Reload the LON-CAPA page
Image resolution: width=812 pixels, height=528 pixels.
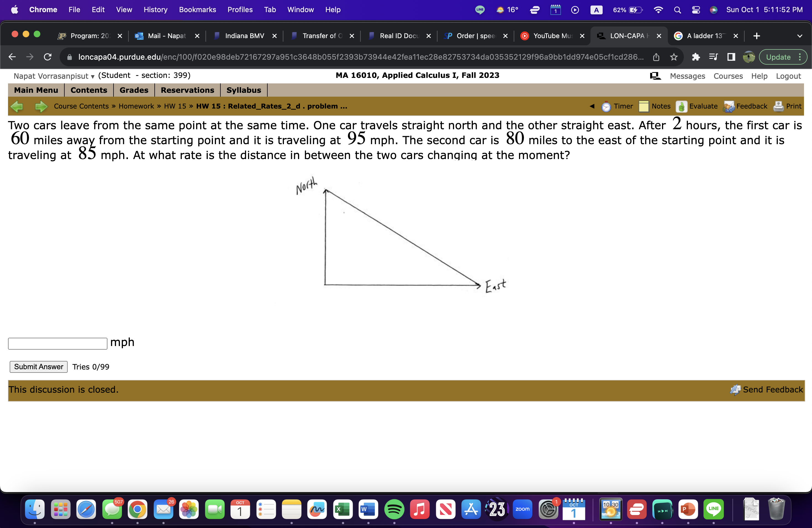(48, 57)
